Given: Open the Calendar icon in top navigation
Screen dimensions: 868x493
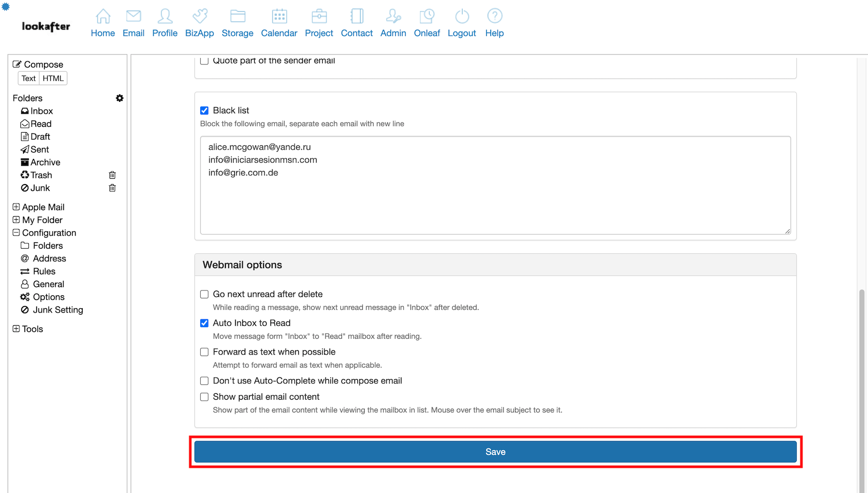Looking at the screenshot, I should pyautogui.click(x=279, y=16).
